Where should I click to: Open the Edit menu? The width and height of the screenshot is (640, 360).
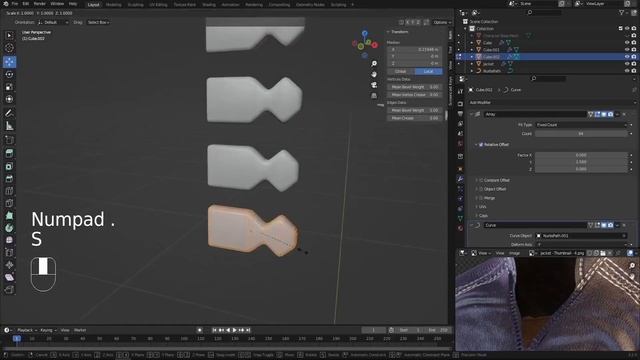pyautogui.click(x=26, y=4)
